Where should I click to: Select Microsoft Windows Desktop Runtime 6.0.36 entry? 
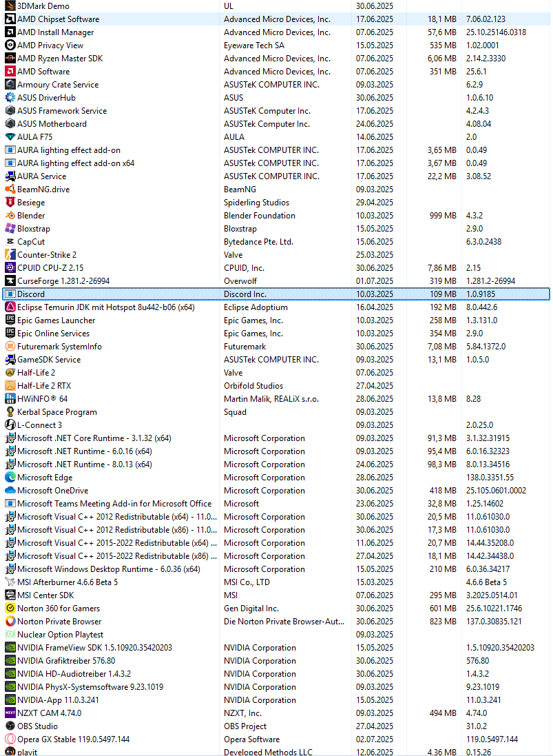coord(108,569)
